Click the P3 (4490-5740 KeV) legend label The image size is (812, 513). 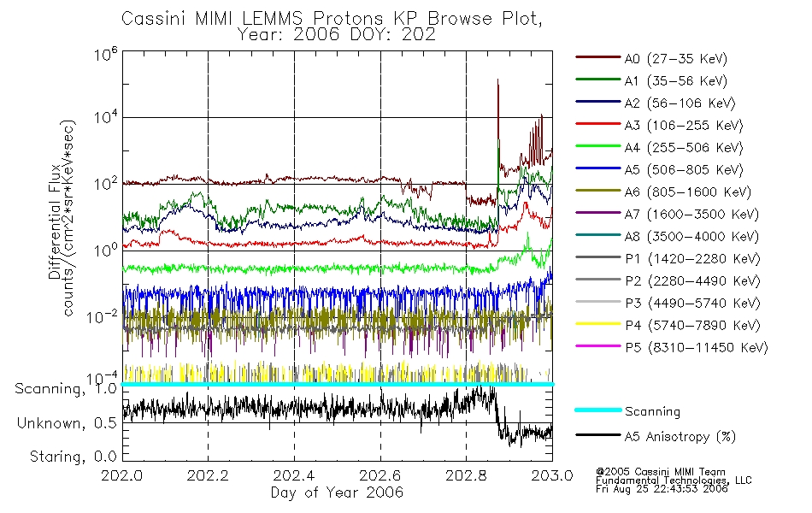tap(692, 304)
